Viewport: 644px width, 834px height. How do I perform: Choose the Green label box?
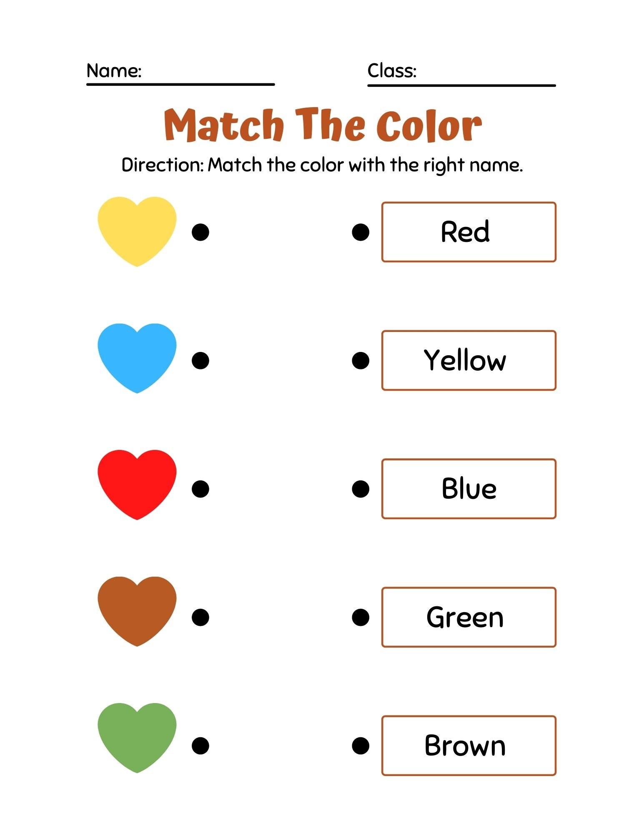(469, 618)
